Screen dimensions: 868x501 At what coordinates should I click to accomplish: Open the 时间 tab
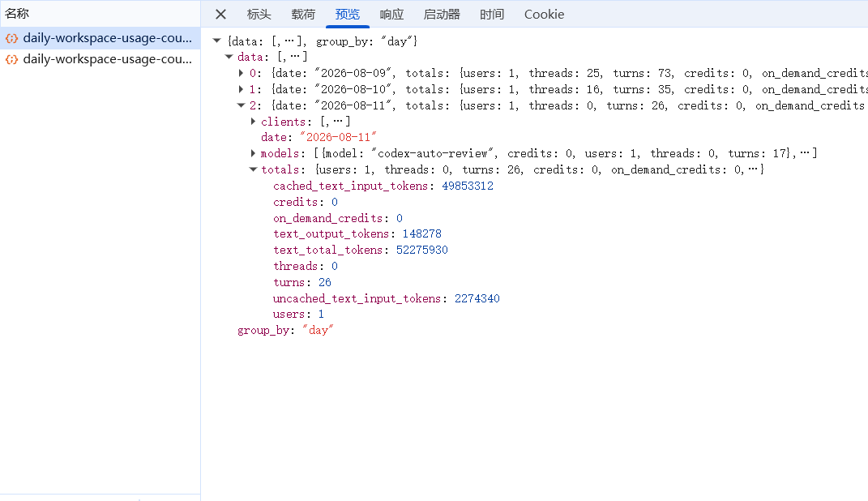click(492, 15)
